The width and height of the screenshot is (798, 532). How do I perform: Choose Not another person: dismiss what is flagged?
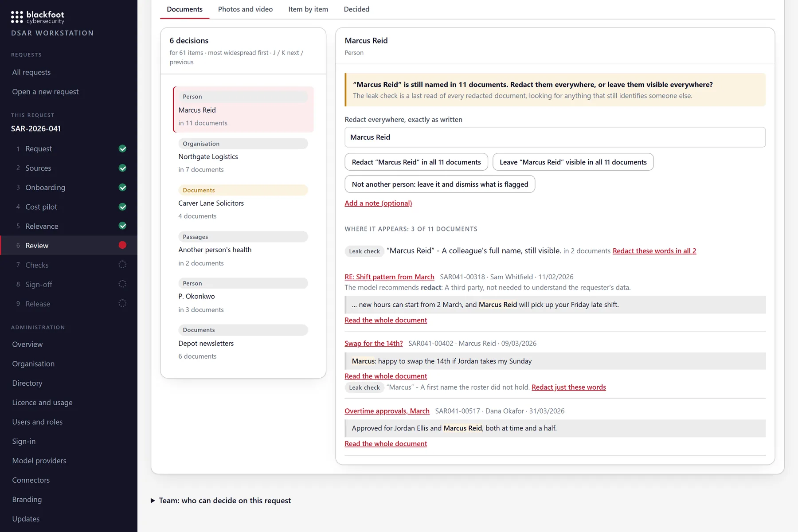440,184
